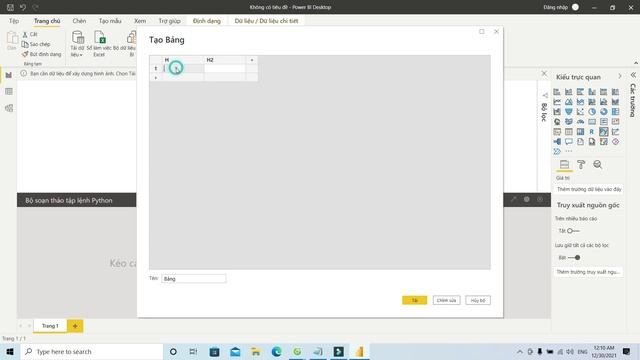Switch to the 'Định dạng' ribbon tab
Image resolution: width=640 pixels, height=360 pixels.
click(x=207, y=21)
